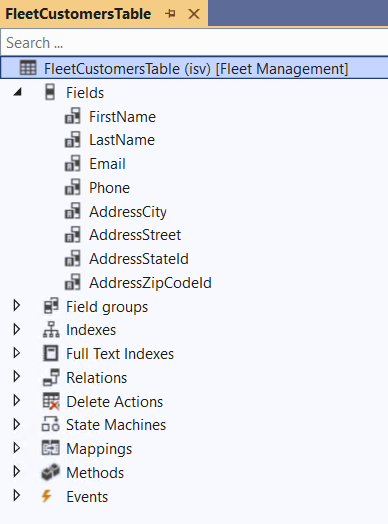Select the Field groups label
This screenshot has height=524, width=388.
tap(107, 307)
